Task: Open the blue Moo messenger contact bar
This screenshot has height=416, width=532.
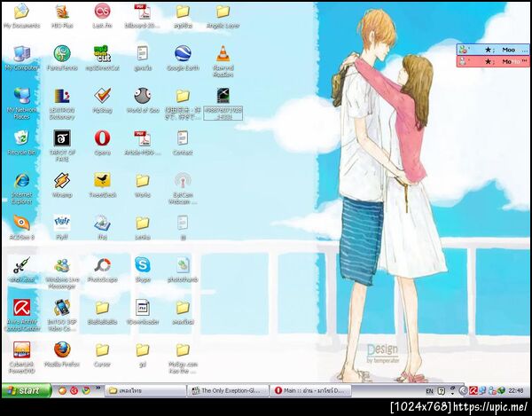Action: 493,50
